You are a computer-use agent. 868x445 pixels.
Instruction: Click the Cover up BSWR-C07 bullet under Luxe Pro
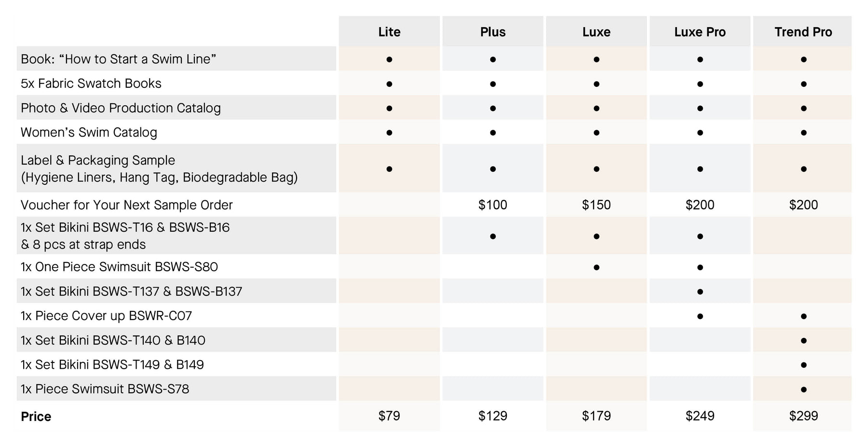pyautogui.click(x=700, y=317)
